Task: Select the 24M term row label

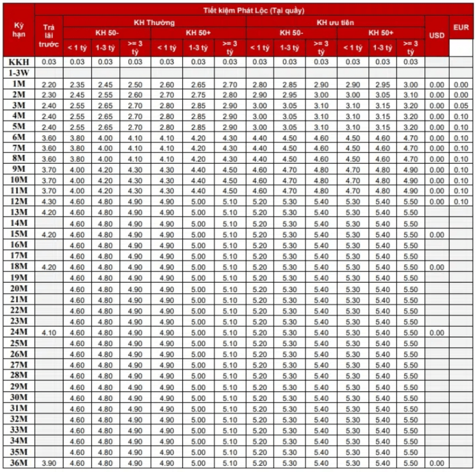Action: point(19,332)
